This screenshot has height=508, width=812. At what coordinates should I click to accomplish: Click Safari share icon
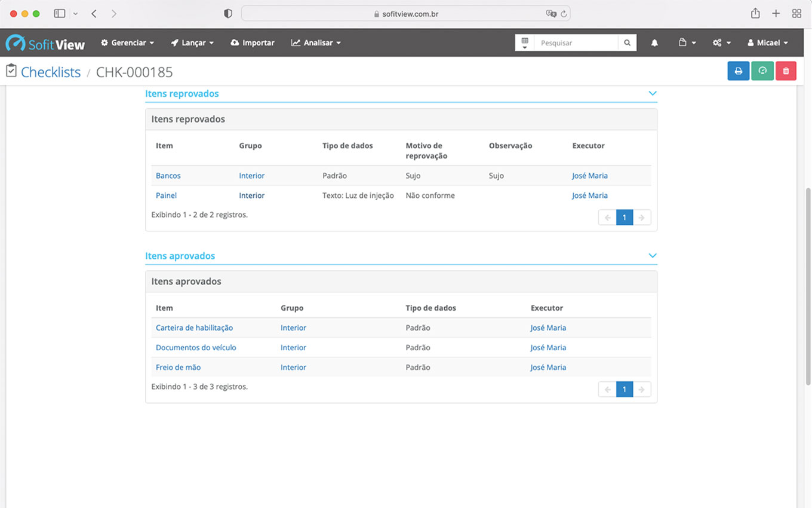pos(755,14)
